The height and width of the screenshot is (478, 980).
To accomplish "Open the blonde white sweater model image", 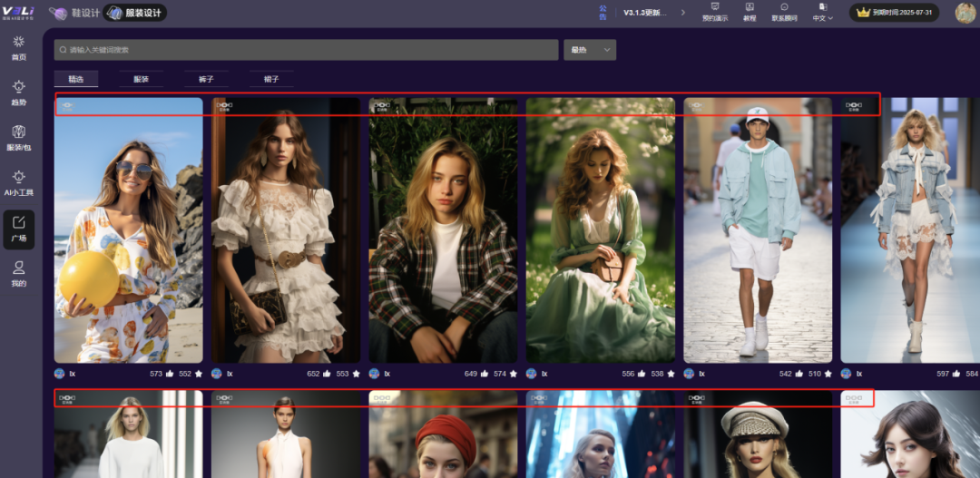I will [129, 434].
